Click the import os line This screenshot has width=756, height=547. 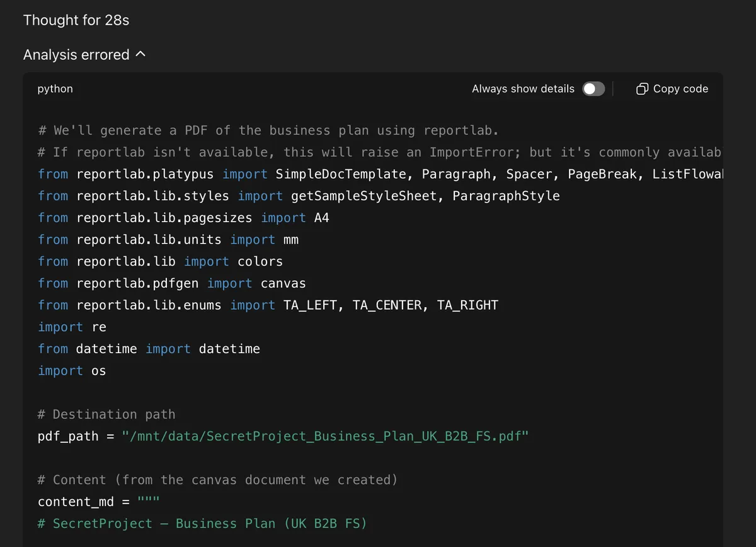tap(72, 371)
